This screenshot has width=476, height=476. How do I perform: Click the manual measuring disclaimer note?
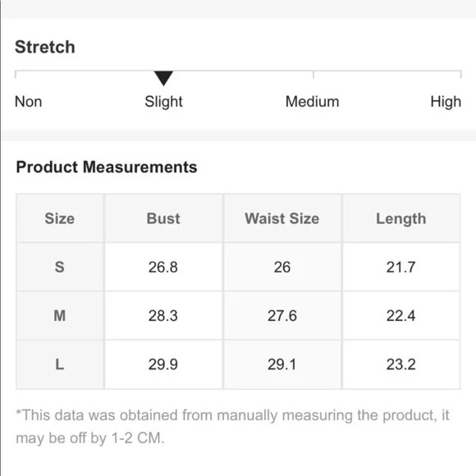click(232, 427)
